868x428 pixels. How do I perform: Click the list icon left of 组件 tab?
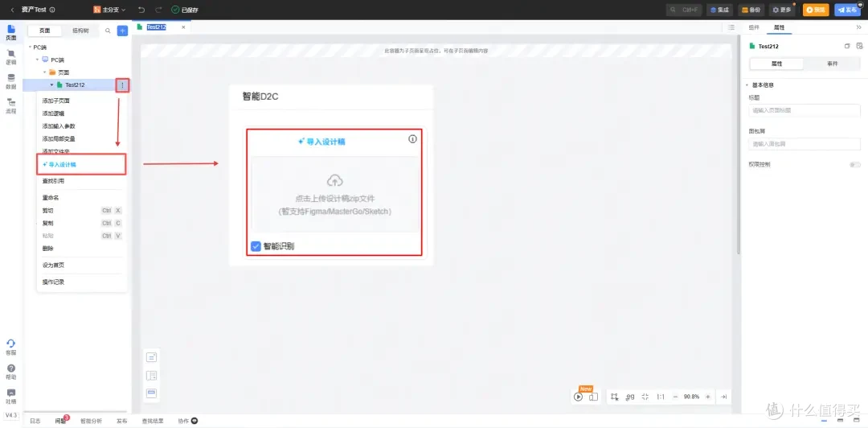click(x=731, y=27)
